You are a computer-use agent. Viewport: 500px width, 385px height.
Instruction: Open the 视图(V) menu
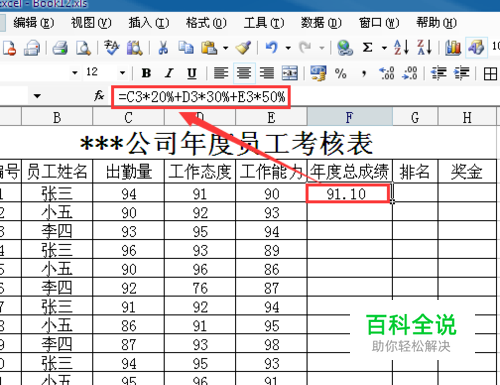[x=91, y=23]
